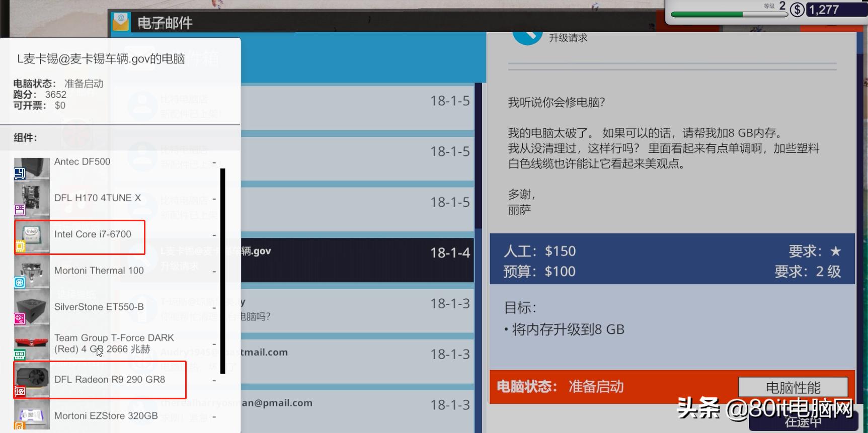This screenshot has height=433, width=868.
Task: Click the SilverStone ET550-B component name
Action: 99,307
